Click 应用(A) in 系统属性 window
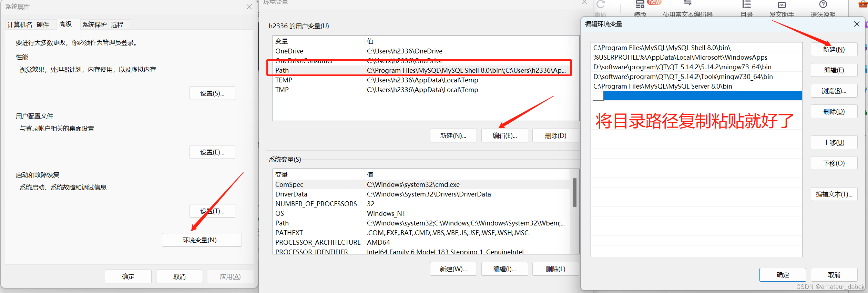 [230, 277]
